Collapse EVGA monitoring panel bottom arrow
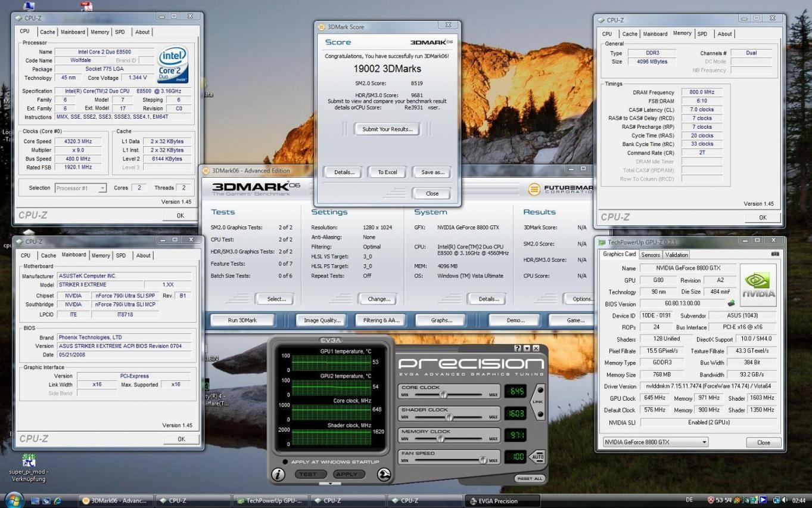The image size is (812, 508). pyautogui.click(x=330, y=483)
